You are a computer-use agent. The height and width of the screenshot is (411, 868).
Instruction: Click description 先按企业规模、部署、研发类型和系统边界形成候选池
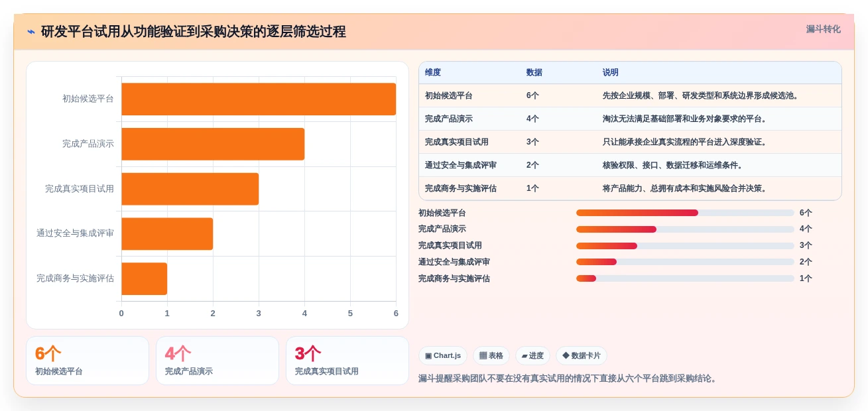[701, 95]
